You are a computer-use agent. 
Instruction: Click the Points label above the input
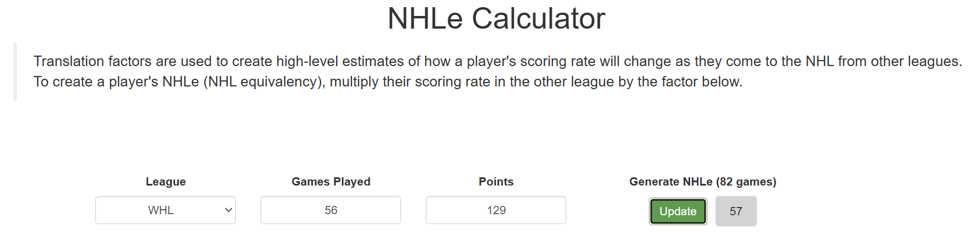496,182
